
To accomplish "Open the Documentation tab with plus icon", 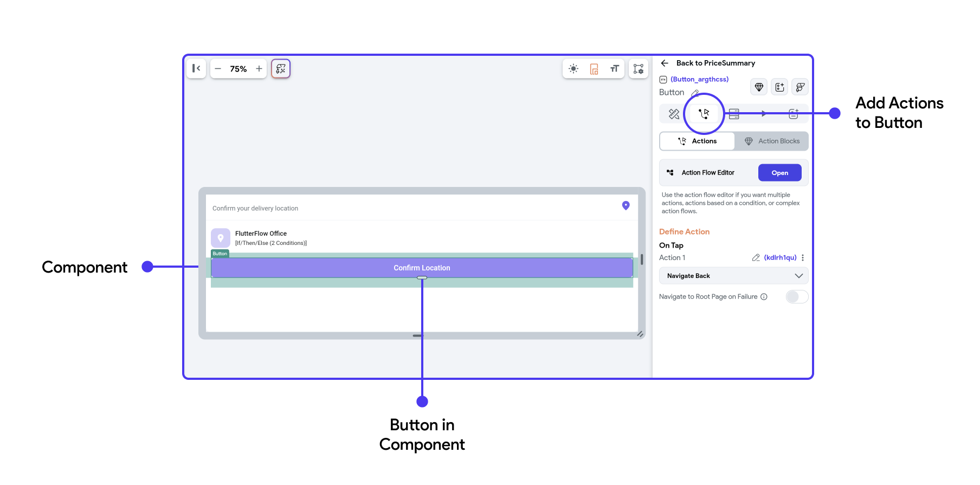I will click(794, 114).
